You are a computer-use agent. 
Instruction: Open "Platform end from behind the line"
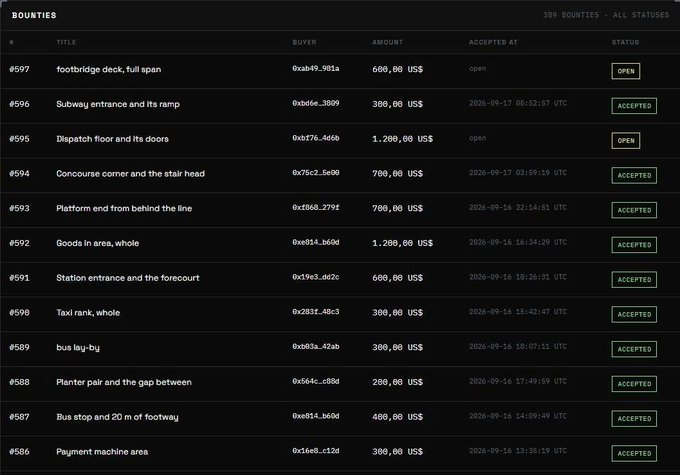(124, 208)
